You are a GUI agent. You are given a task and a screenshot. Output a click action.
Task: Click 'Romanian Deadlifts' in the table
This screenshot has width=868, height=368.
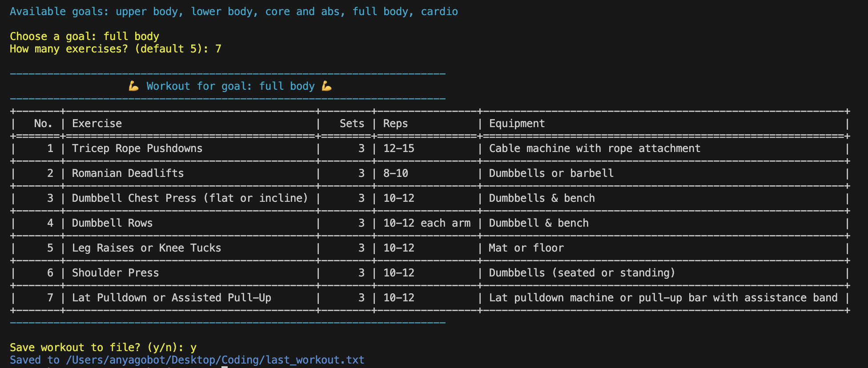point(128,173)
